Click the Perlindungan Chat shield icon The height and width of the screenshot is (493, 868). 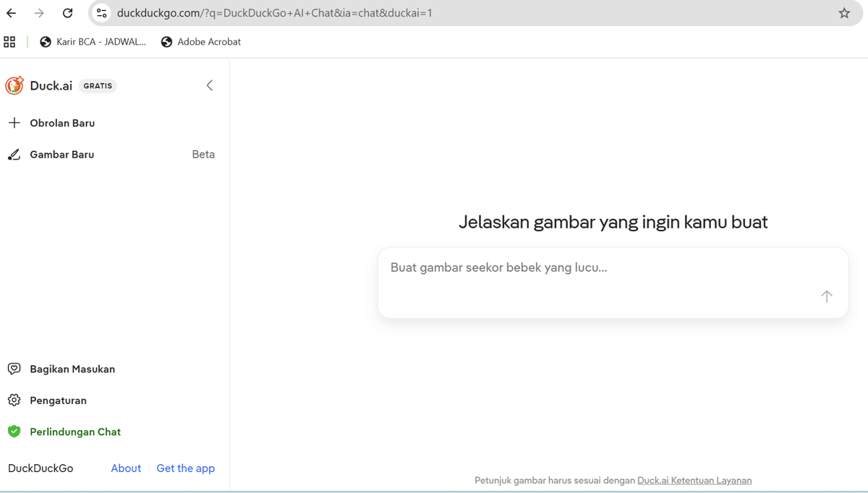click(14, 431)
